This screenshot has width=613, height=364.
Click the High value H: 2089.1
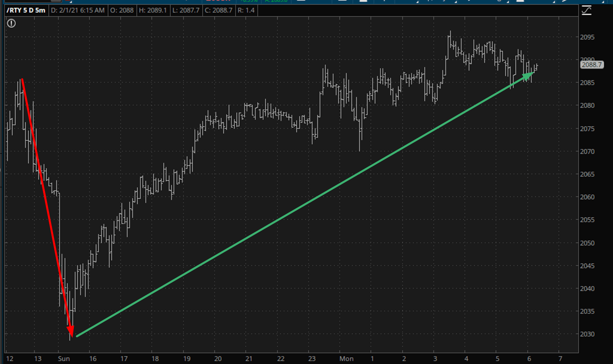(152, 10)
